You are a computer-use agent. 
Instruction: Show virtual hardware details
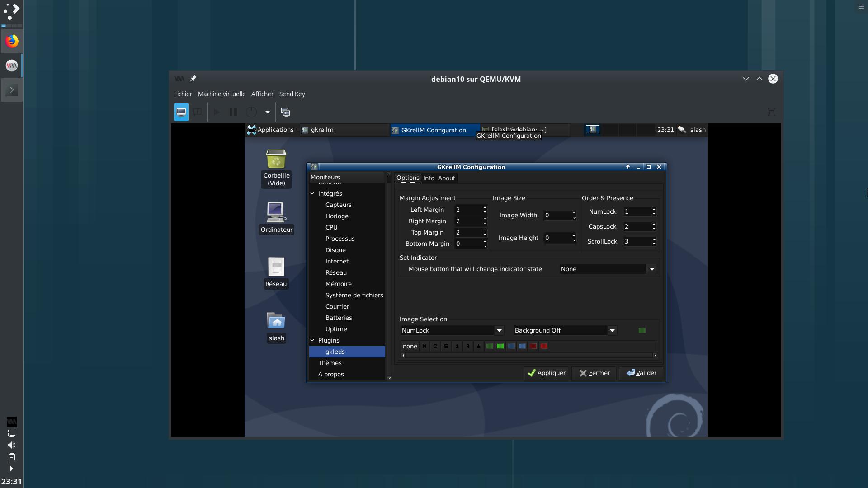click(198, 112)
